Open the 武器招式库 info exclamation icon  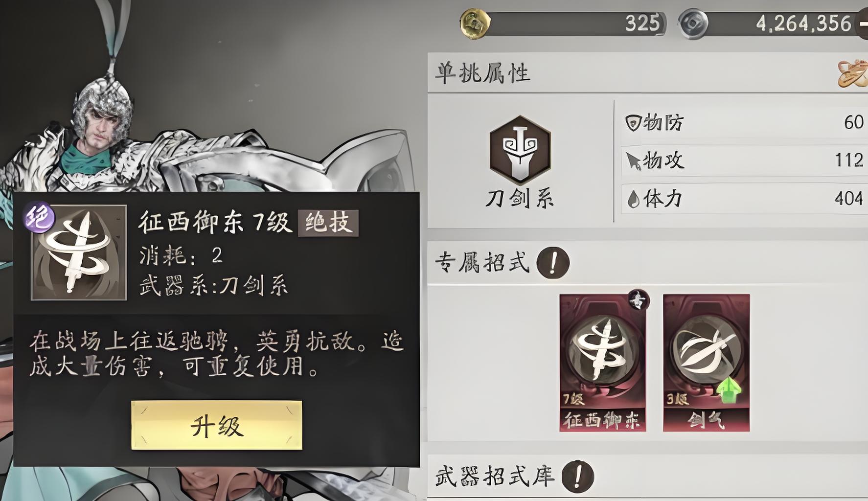(x=578, y=476)
